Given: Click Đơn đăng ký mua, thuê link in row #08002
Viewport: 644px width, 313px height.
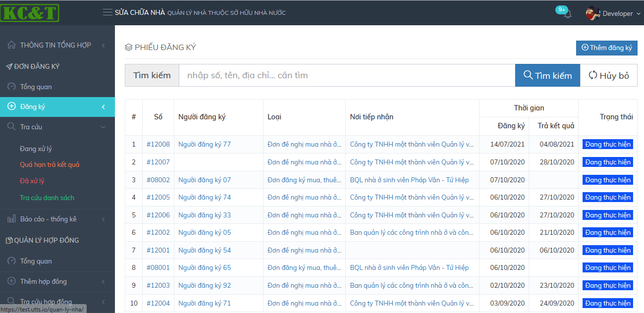Looking at the screenshot, I should pyautogui.click(x=304, y=180).
